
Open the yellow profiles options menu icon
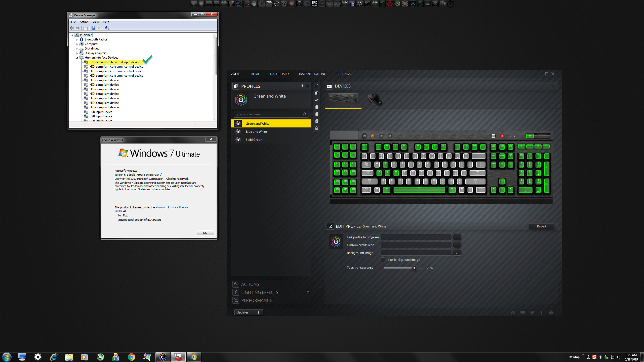coord(307,86)
